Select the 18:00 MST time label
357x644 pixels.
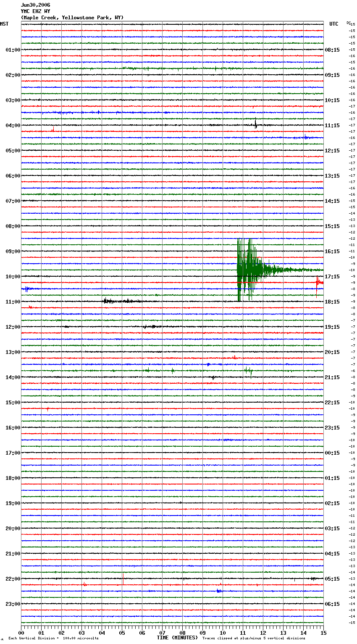click(x=13, y=478)
